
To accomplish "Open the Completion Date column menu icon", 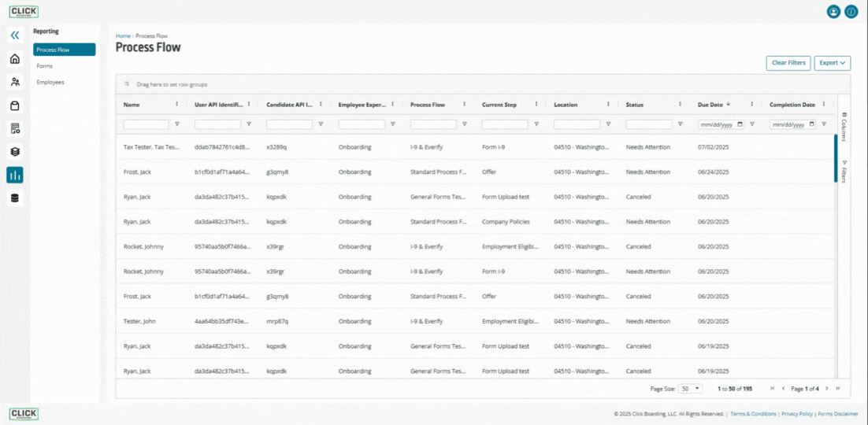I will click(x=824, y=104).
